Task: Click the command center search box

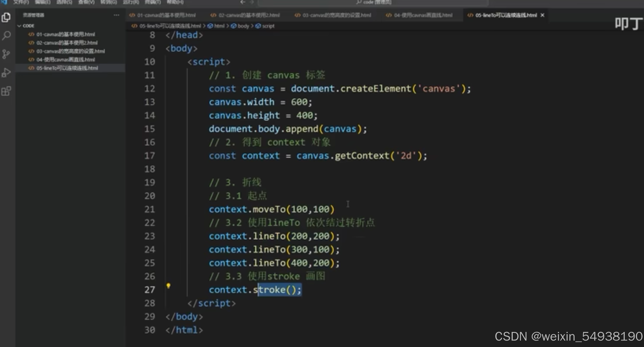Action: click(x=373, y=2)
